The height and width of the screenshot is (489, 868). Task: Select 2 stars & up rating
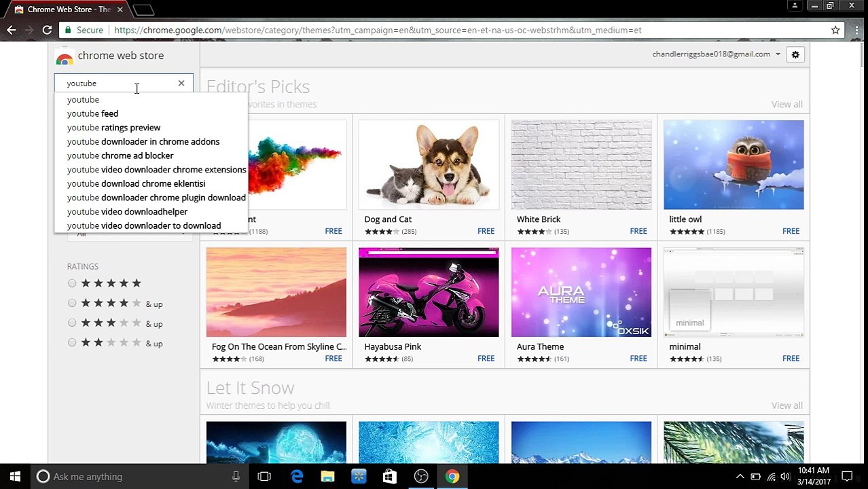[72, 342]
